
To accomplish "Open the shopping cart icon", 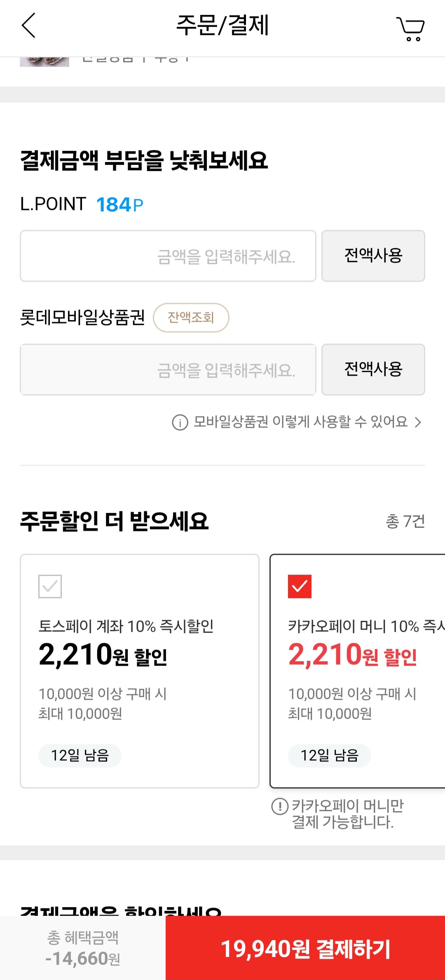I will point(410,28).
